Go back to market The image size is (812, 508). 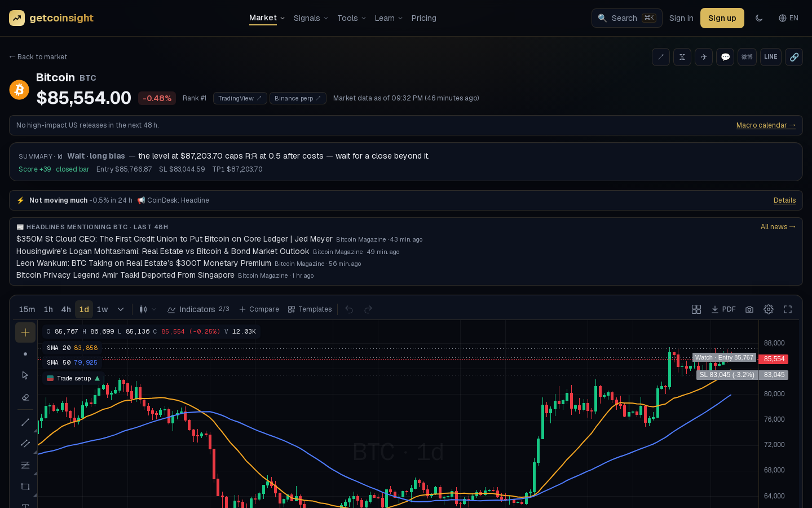click(x=38, y=57)
